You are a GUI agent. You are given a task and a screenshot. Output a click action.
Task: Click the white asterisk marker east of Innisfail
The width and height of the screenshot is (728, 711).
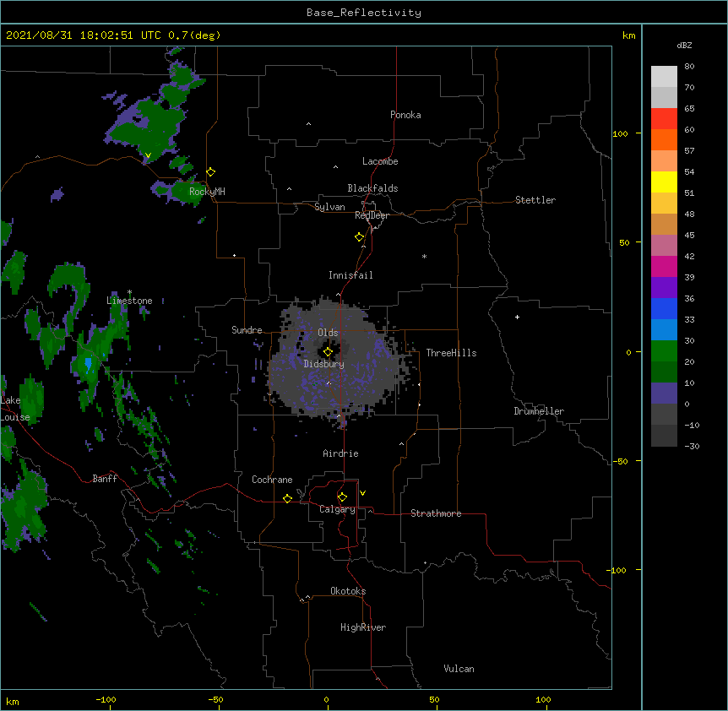424,256
